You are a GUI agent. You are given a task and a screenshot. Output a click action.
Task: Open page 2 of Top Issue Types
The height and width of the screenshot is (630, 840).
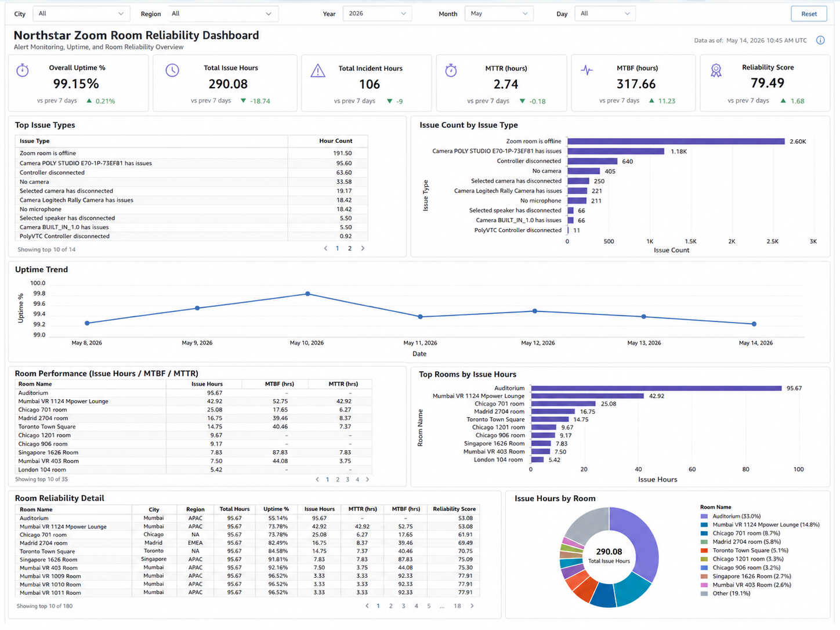tap(350, 248)
